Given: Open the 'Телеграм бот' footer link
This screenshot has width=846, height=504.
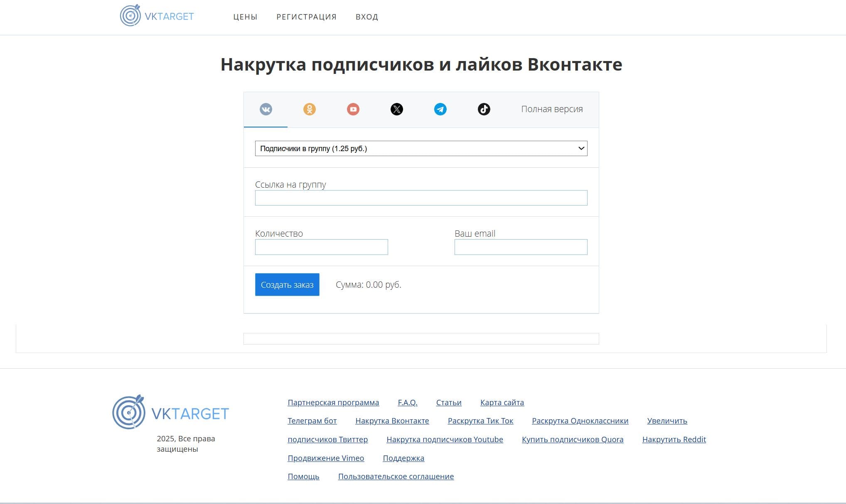Looking at the screenshot, I should click(x=312, y=421).
